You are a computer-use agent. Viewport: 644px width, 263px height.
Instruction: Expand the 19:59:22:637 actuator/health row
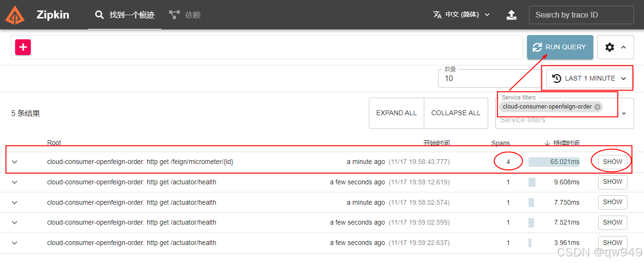point(15,243)
